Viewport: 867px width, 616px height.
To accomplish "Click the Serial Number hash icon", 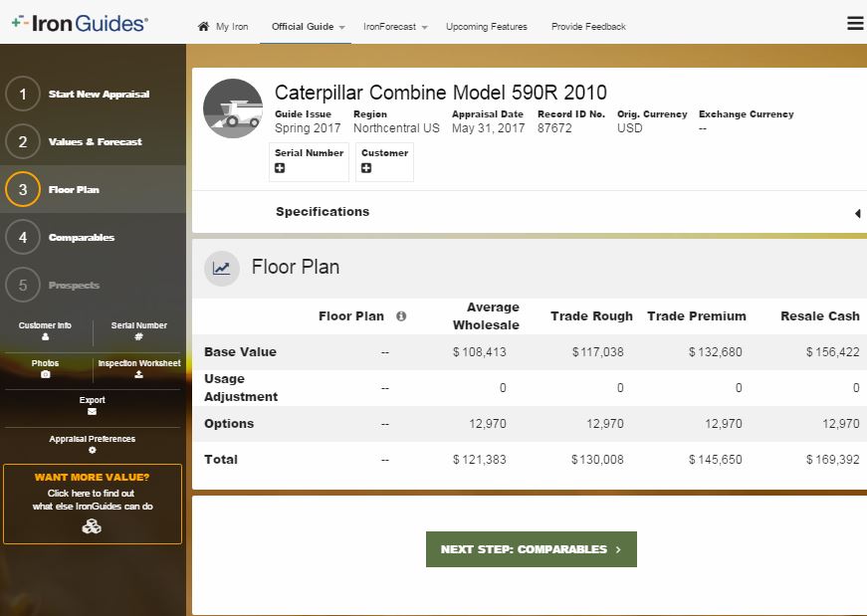I will [138, 336].
